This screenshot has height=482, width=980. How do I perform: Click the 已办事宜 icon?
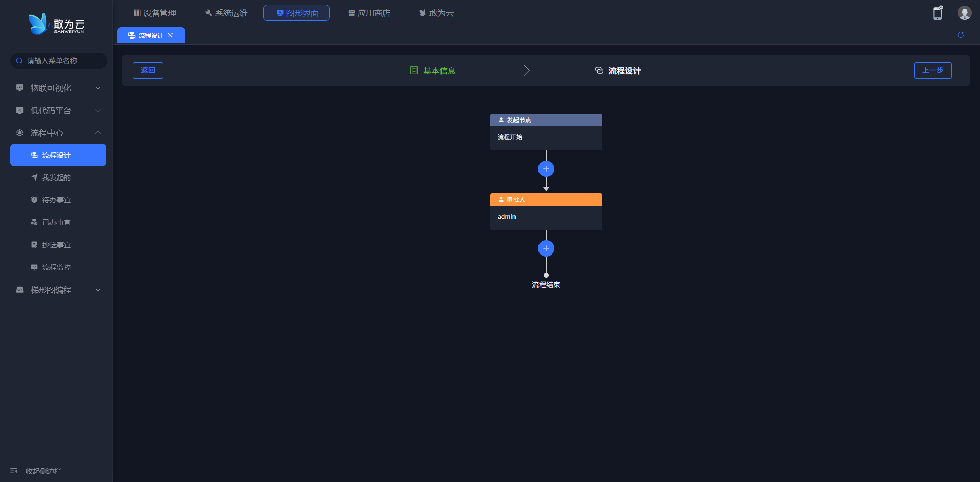click(34, 222)
